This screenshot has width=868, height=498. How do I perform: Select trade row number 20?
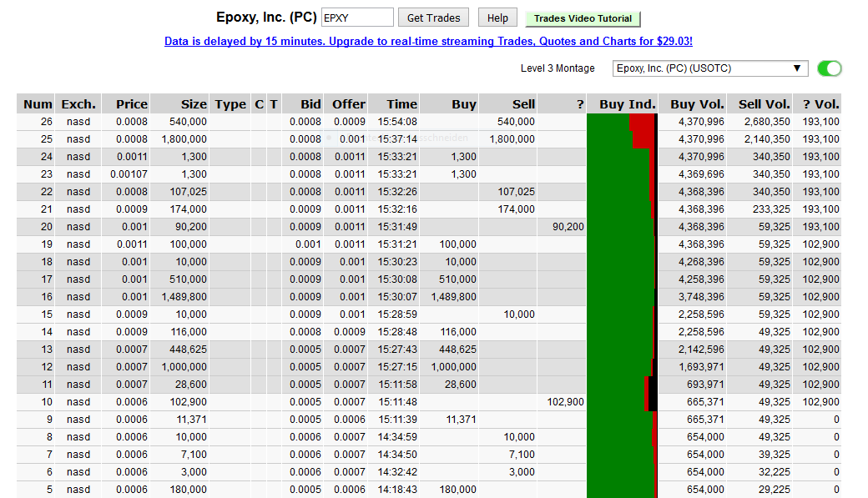[x=46, y=227]
